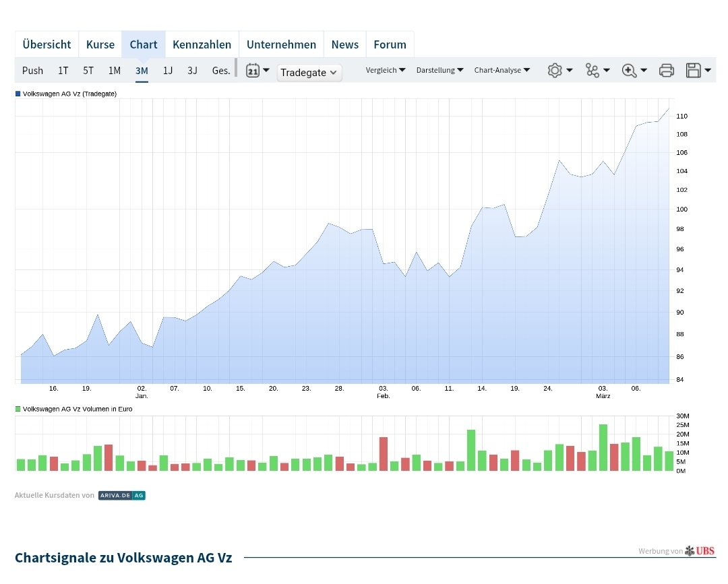Go to the News tab
This screenshot has width=728, height=584.
345,44
